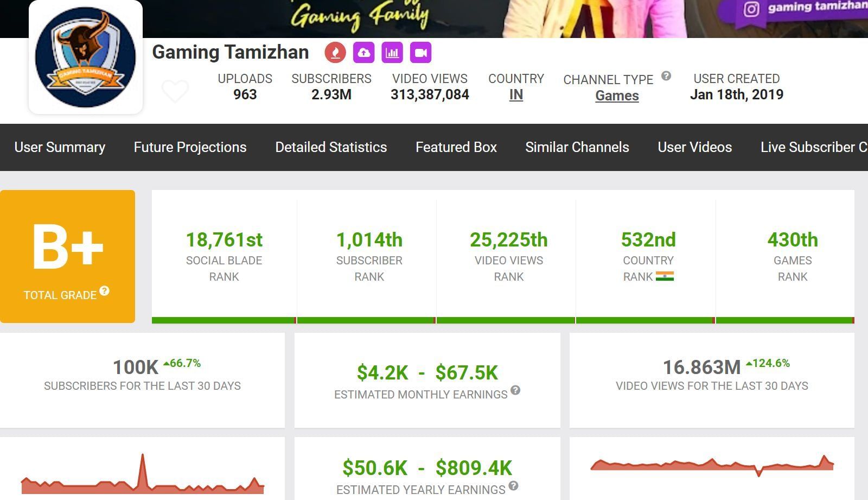The width and height of the screenshot is (868, 500).
Task: Click the help icon next to Channel Type
Action: [666, 76]
